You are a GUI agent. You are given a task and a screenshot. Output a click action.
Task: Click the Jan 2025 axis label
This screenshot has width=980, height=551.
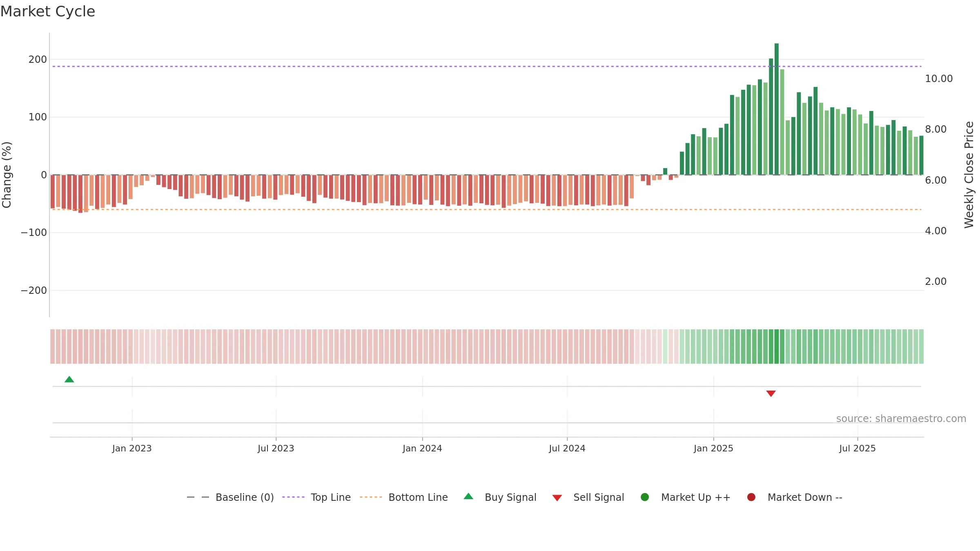pos(713,449)
